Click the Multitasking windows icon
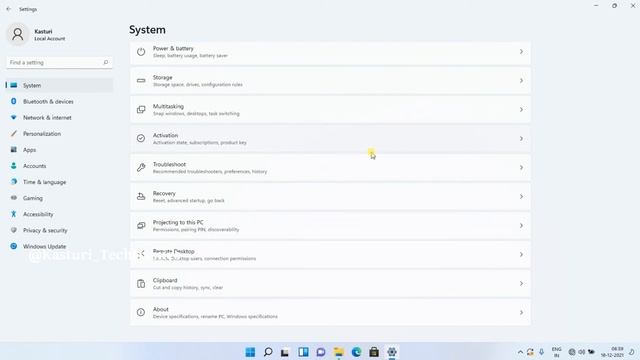Screen dimensions: 640x360 click(141, 110)
